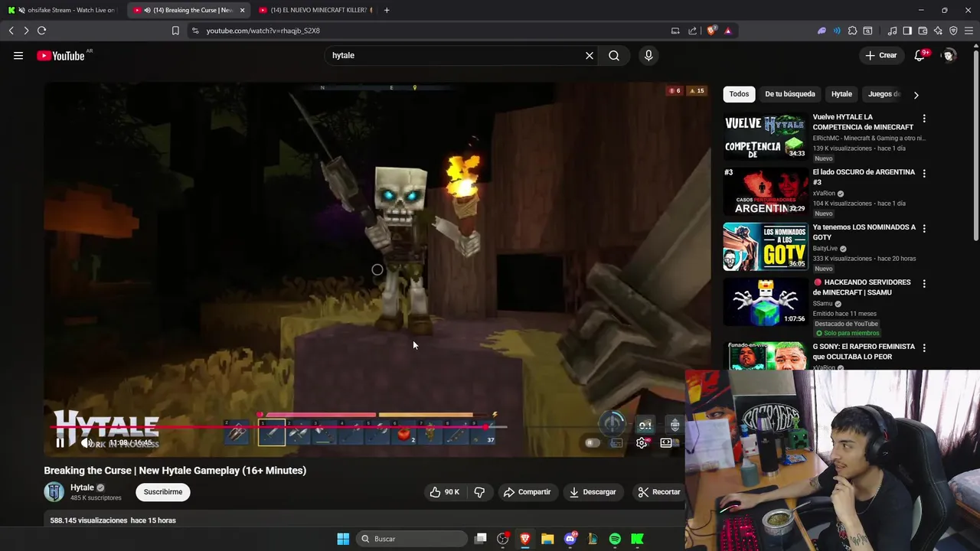The width and height of the screenshot is (980, 551).
Task: Open Kick app from the taskbar
Action: pyautogui.click(x=637, y=539)
